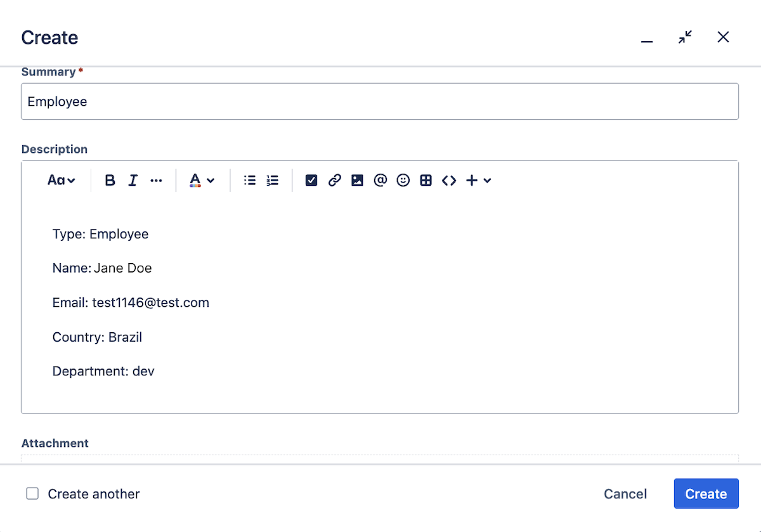
Task: Insert a code snippet
Action: [448, 180]
